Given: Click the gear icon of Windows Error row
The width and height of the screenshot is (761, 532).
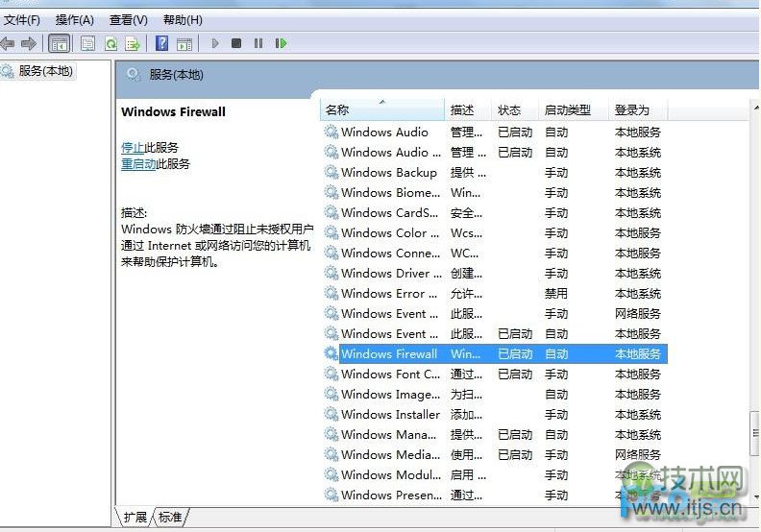Looking at the screenshot, I should coord(331,293).
